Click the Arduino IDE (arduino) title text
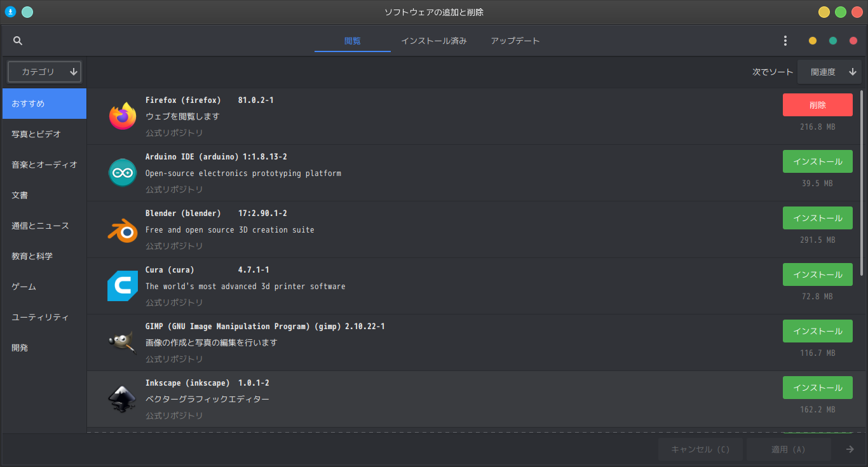Image resolution: width=868 pixels, height=467 pixels. [x=192, y=157]
